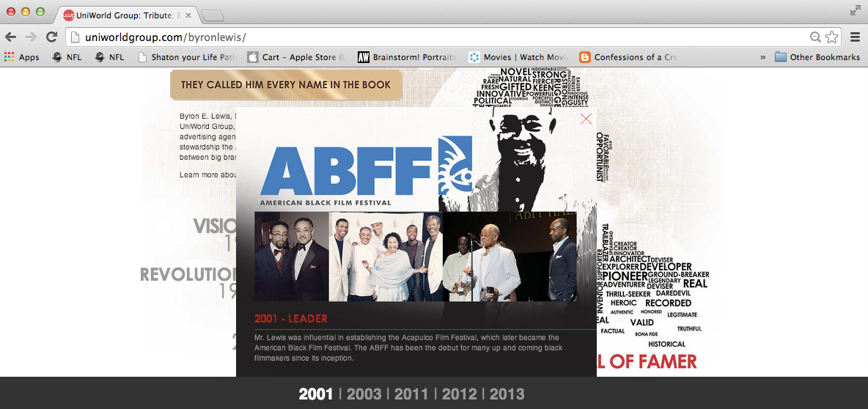Click the ABFF American Black Film Festival logo
Image resolution: width=868 pixels, height=409 pixels.
point(366,172)
